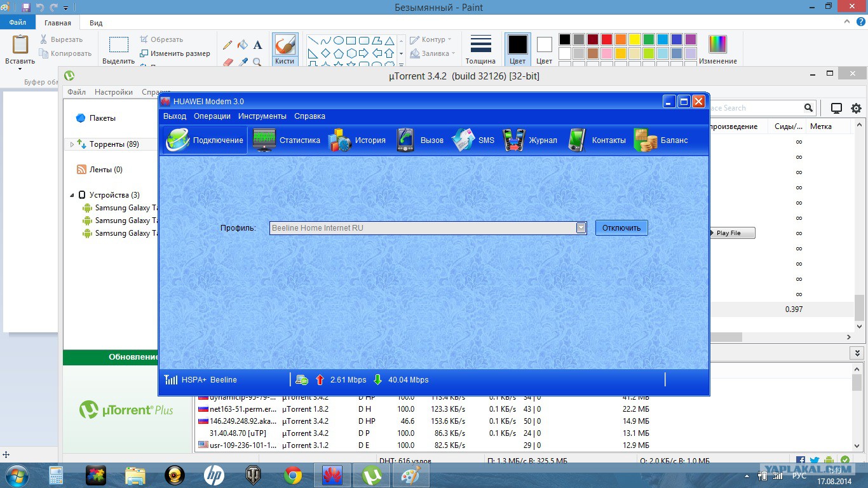
Task: Open Paint Help via the question mark
Action: tap(860, 23)
